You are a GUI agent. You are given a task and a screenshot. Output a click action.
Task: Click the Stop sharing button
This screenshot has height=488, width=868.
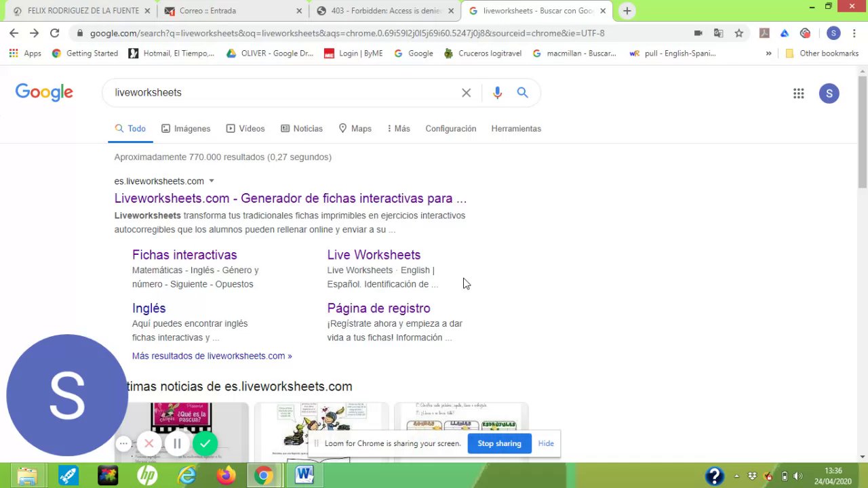click(x=499, y=443)
